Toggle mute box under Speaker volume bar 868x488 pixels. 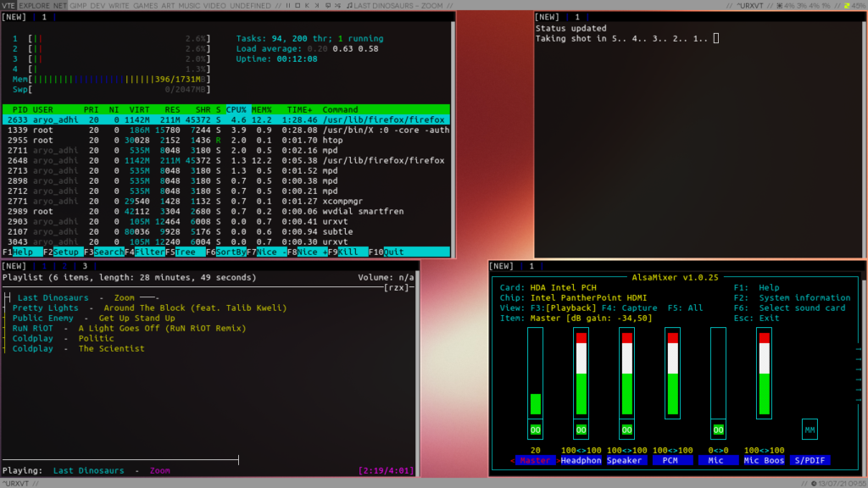coord(626,430)
